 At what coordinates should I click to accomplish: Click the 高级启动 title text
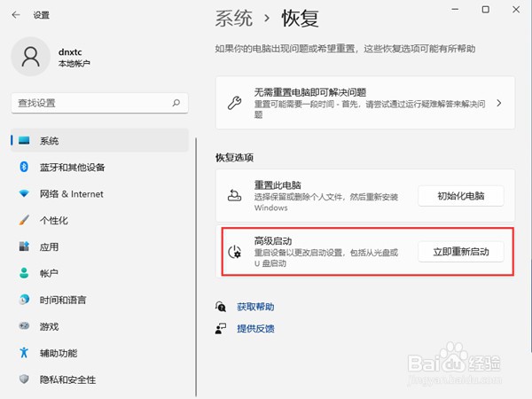tap(273, 241)
